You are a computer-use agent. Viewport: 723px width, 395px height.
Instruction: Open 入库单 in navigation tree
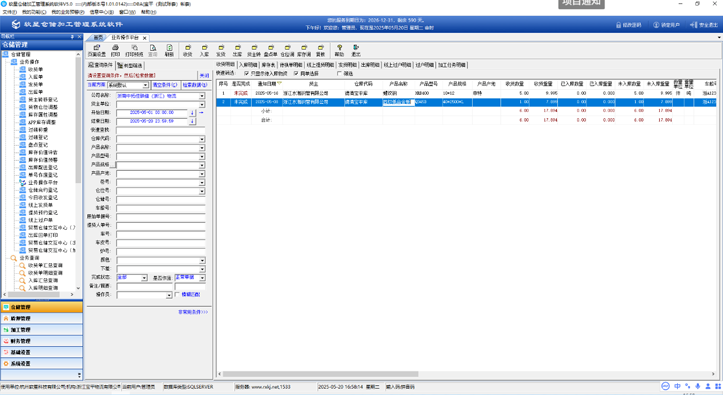pos(36,77)
